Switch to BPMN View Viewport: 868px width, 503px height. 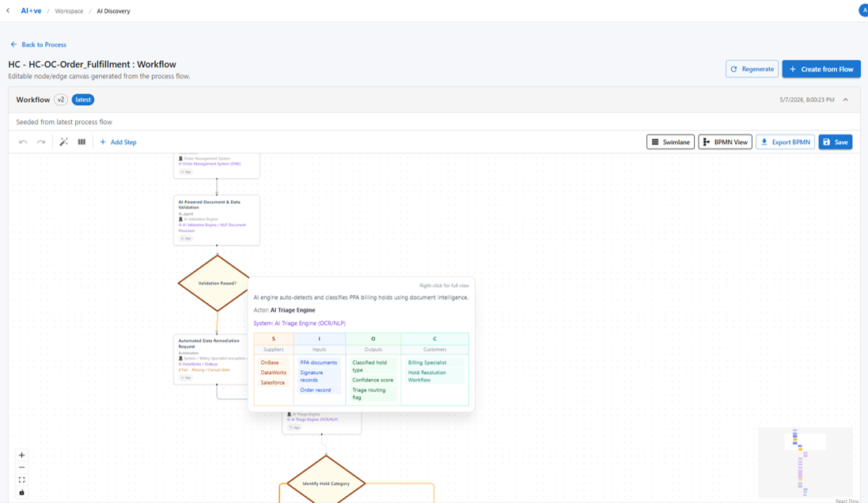(x=725, y=142)
